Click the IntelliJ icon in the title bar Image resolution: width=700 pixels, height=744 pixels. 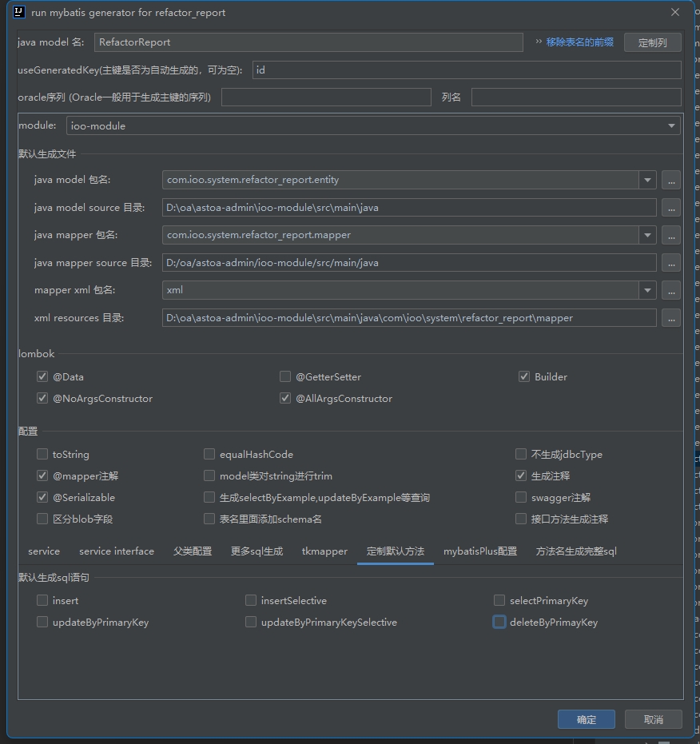point(19,12)
